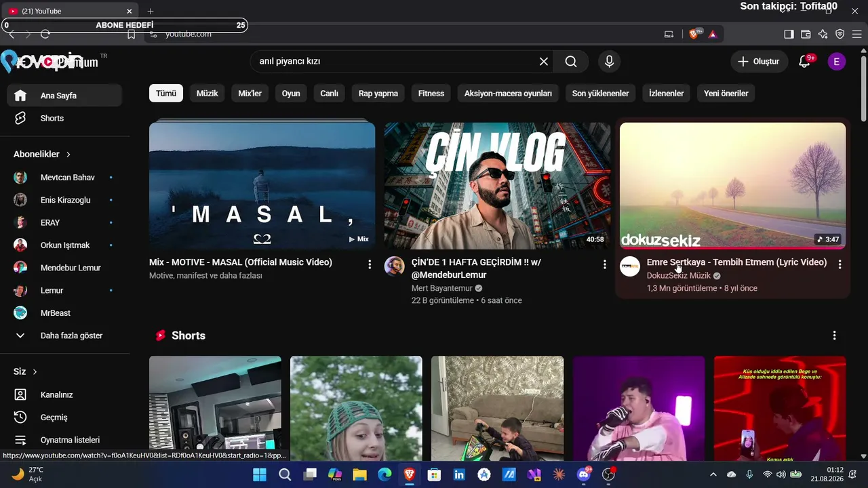Open the Mert Bayantemur channel name link
Image resolution: width=868 pixels, height=488 pixels.
coord(442,288)
